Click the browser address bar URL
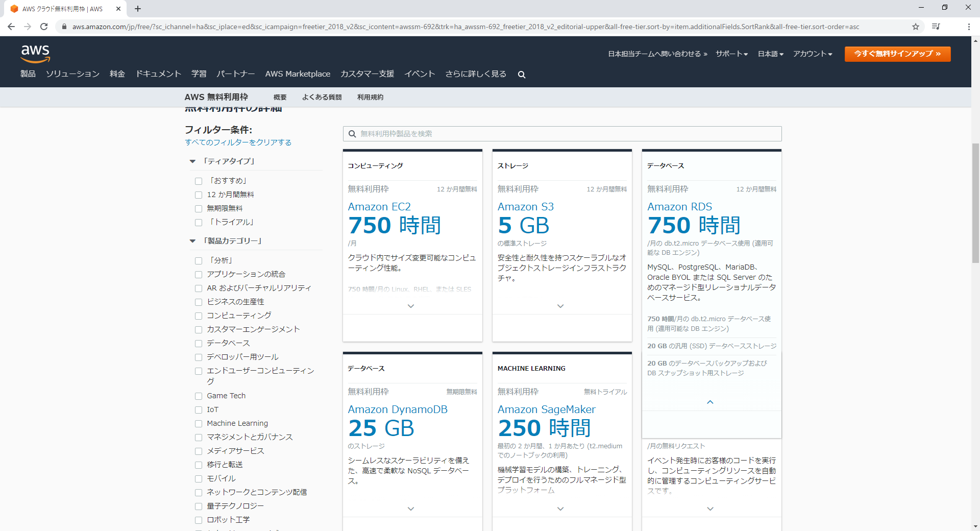Viewport: 980px width, 531px height. coord(465,27)
